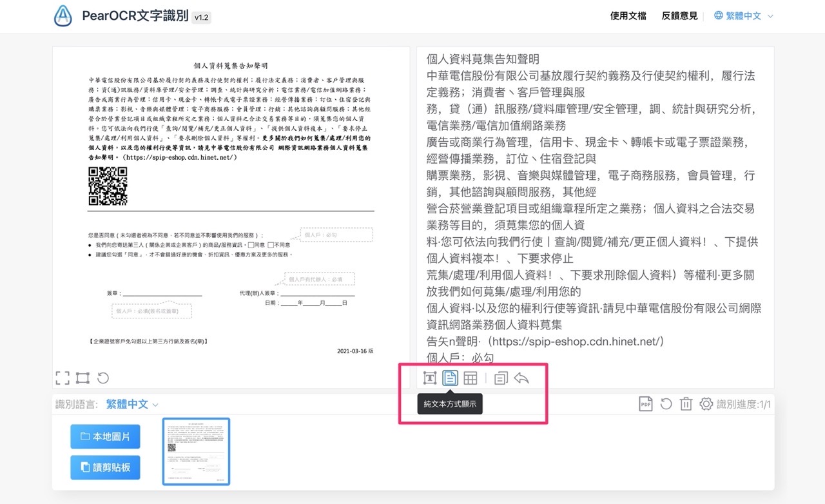This screenshot has height=504, width=825.
Task: Open the 繁體中文 language dropdown in header
Action: pyautogui.click(x=744, y=16)
